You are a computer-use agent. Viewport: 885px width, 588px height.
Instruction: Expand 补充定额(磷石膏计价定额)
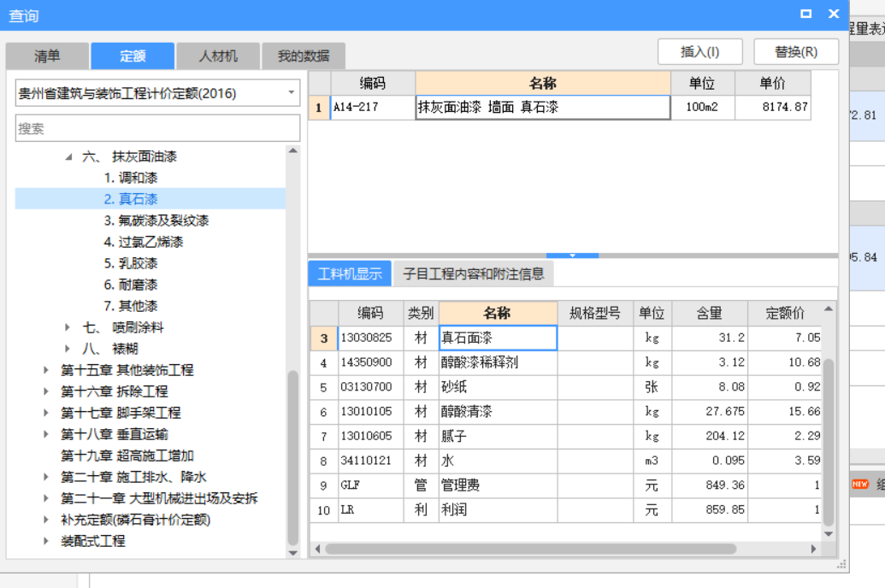[x=46, y=520]
